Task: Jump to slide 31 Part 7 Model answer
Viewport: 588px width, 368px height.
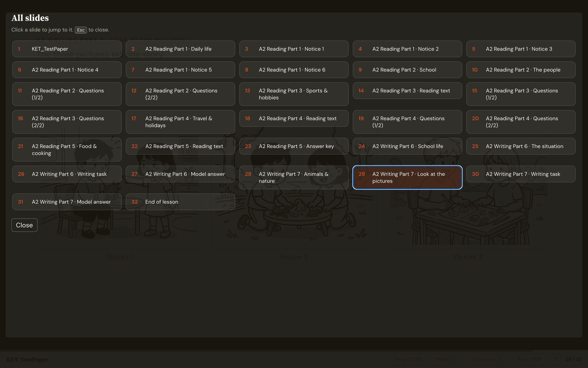Action: [x=67, y=202]
